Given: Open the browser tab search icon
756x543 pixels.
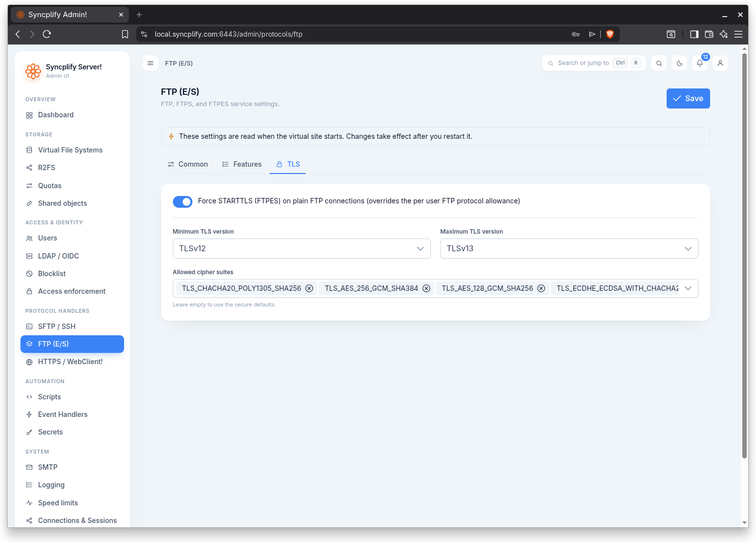Looking at the screenshot, I should pyautogui.click(x=671, y=34).
